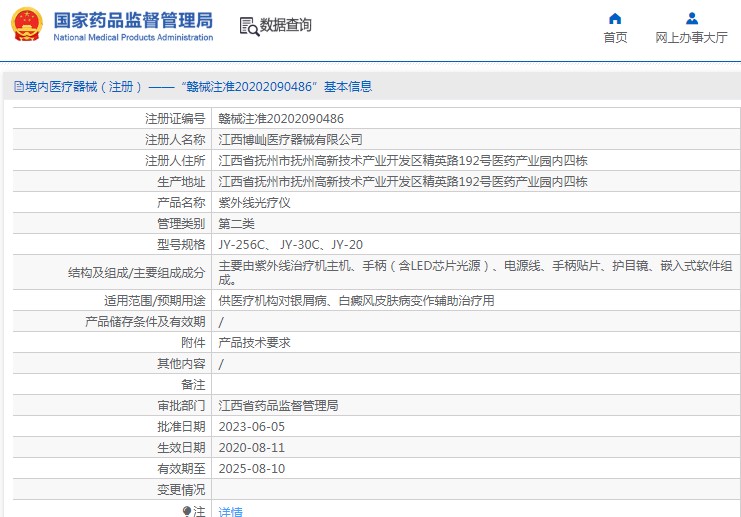Click the 第二类 management category value
This screenshot has height=517, width=741.
[x=236, y=224]
